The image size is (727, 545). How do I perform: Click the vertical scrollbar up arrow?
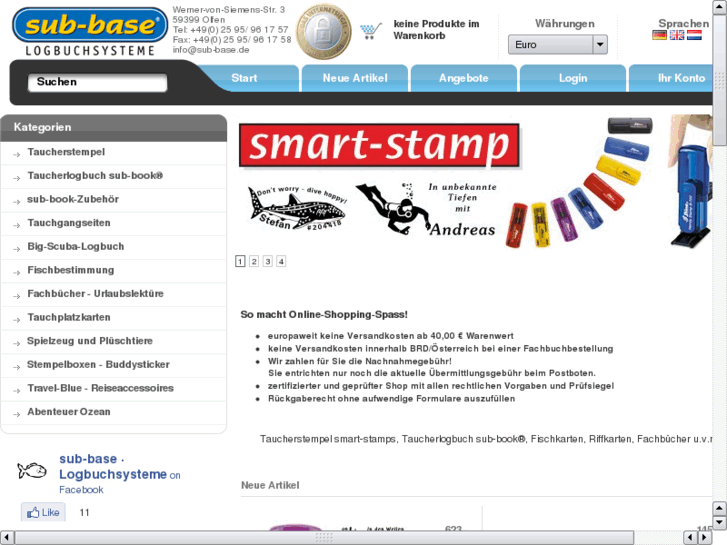tap(720, 7)
